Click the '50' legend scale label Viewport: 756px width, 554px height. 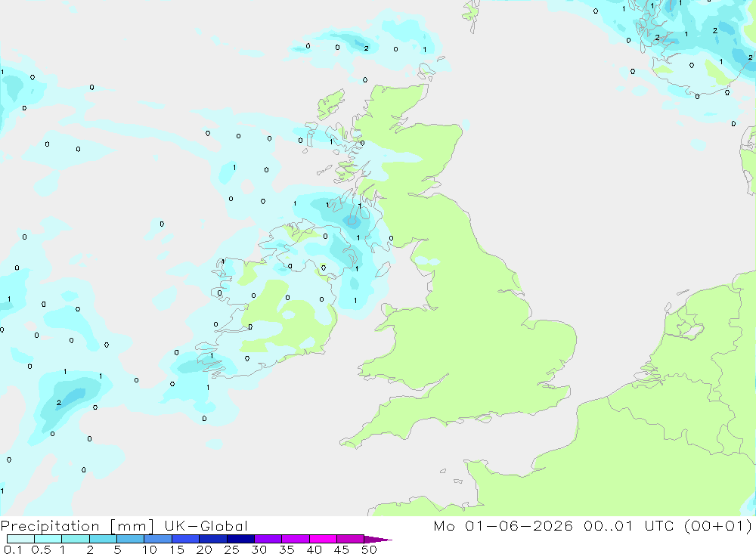click(x=369, y=549)
